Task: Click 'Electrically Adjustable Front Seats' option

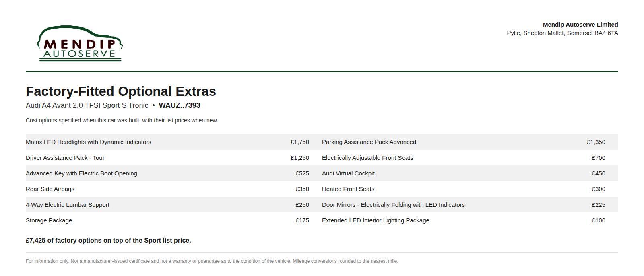Action: click(x=367, y=158)
